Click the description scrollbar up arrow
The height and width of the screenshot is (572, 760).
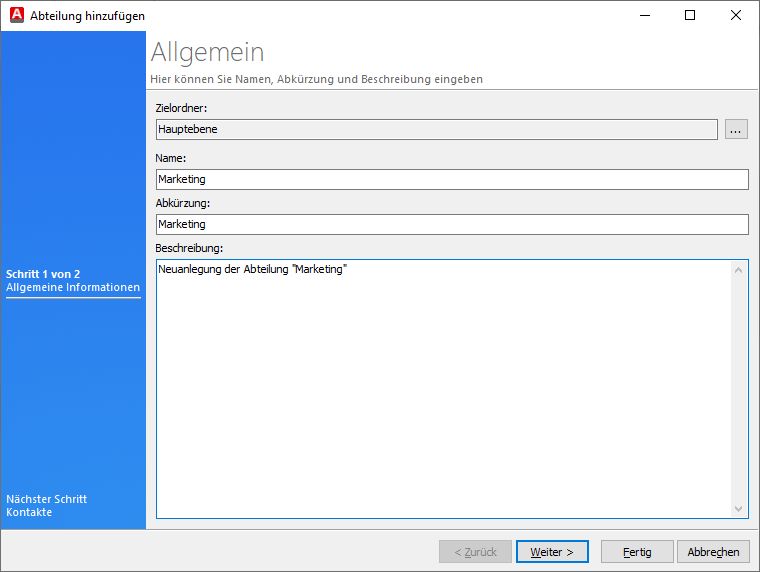click(739, 269)
